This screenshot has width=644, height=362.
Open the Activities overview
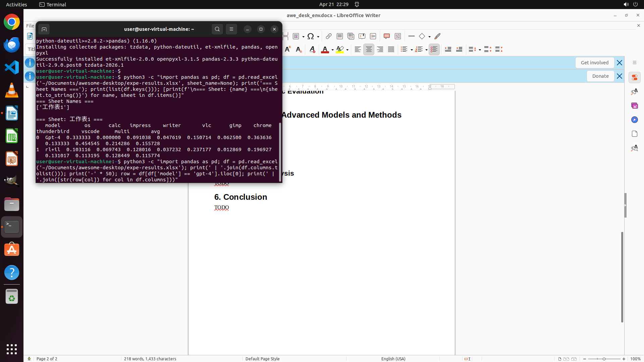point(16,4)
